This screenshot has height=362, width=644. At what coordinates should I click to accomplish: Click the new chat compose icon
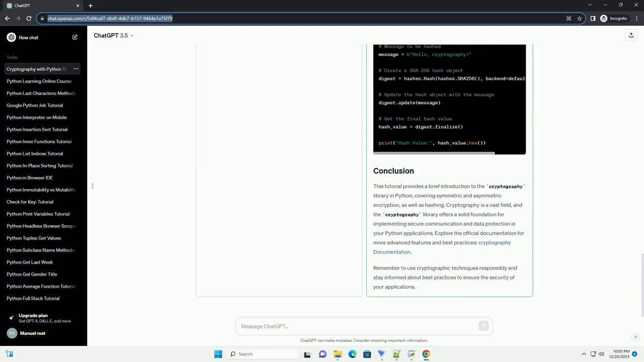coord(75,38)
